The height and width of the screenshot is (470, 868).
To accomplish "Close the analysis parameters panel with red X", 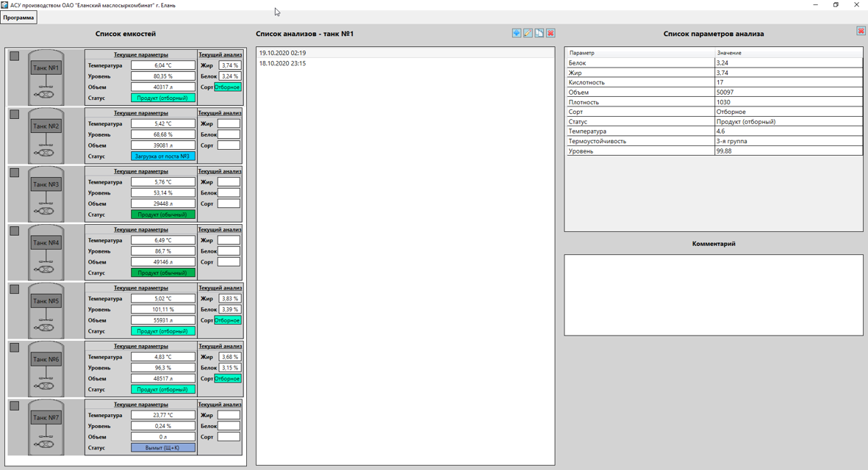I will coord(861,31).
